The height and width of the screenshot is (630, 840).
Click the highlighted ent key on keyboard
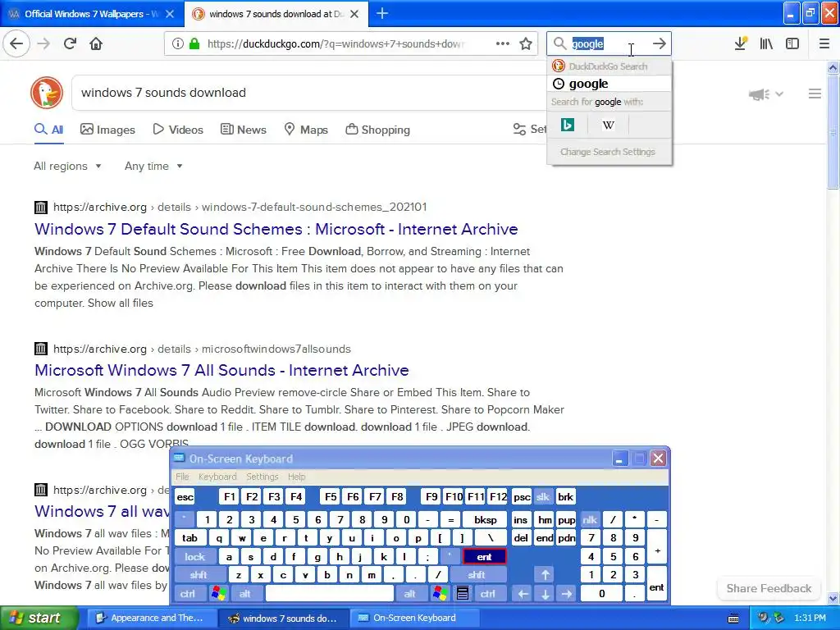[x=484, y=557]
